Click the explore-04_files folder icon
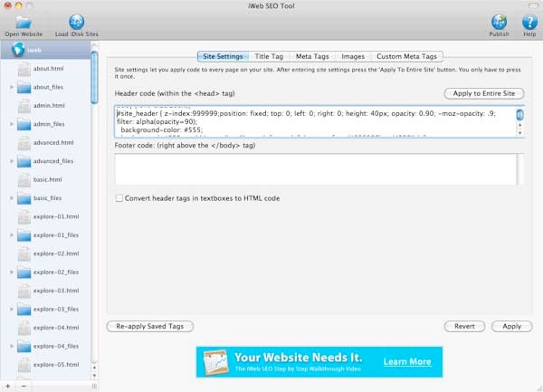Screen dimensions: 543x392 (x=24, y=347)
